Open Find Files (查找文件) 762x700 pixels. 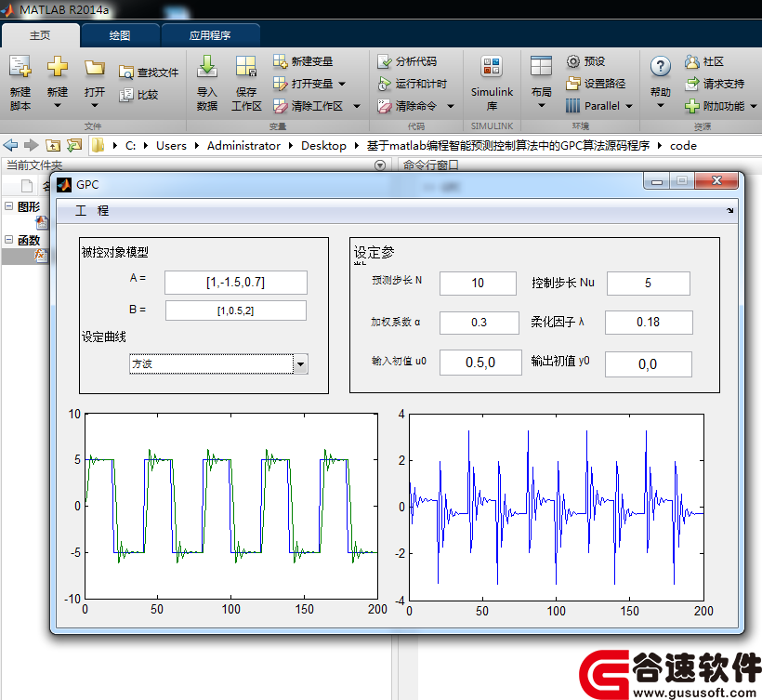[149, 73]
